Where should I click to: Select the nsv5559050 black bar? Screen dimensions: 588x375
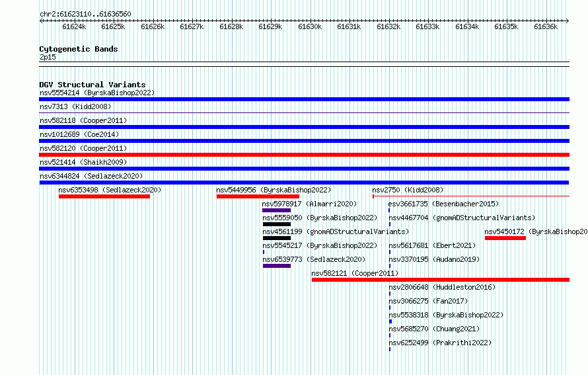point(277,224)
